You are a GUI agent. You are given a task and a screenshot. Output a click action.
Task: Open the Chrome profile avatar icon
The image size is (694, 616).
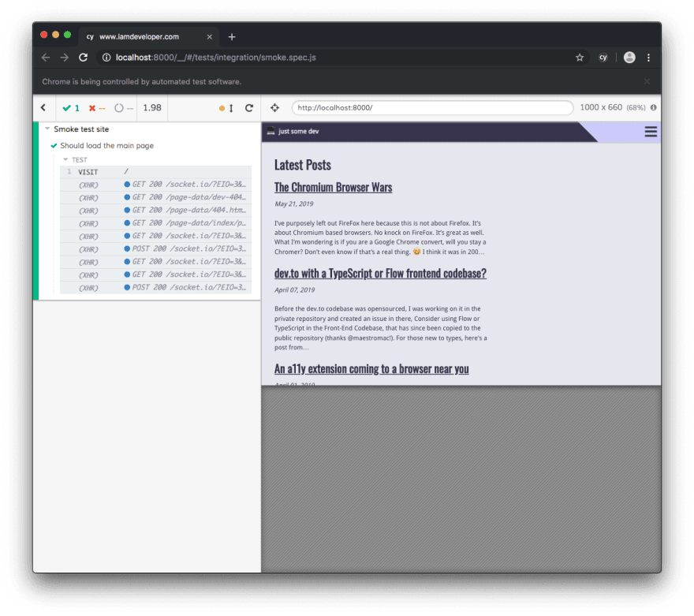pos(629,57)
